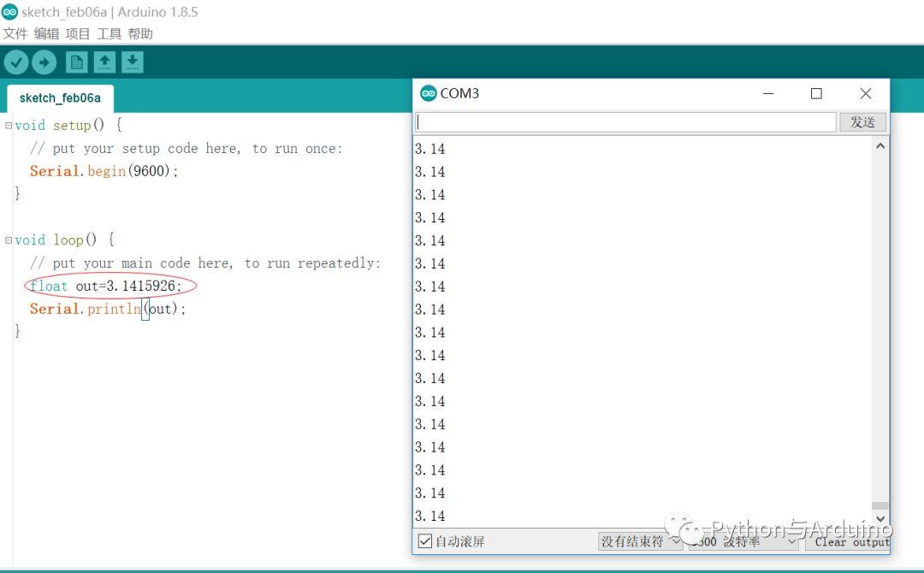
Task: Open the 工具 menu
Action: click(109, 33)
